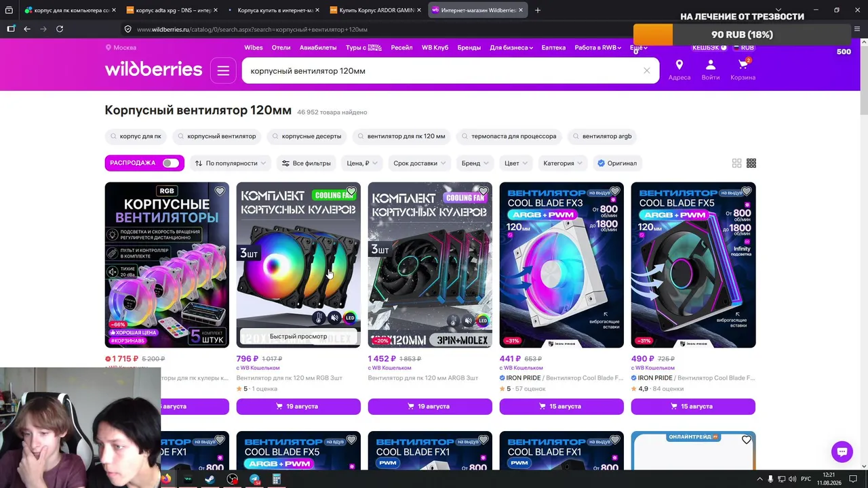Toggle the Распродажа sale switch
Image resolution: width=868 pixels, height=488 pixels.
tap(170, 163)
